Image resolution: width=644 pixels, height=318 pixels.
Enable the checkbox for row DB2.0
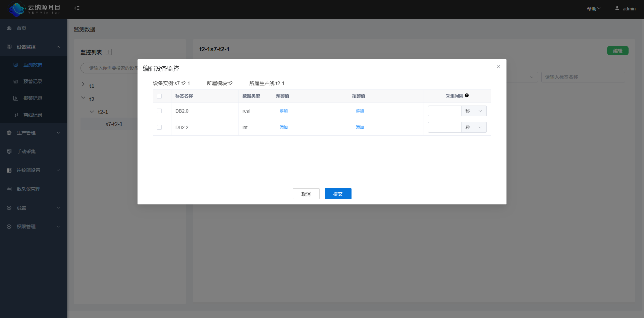pyautogui.click(x=159, y=111)
